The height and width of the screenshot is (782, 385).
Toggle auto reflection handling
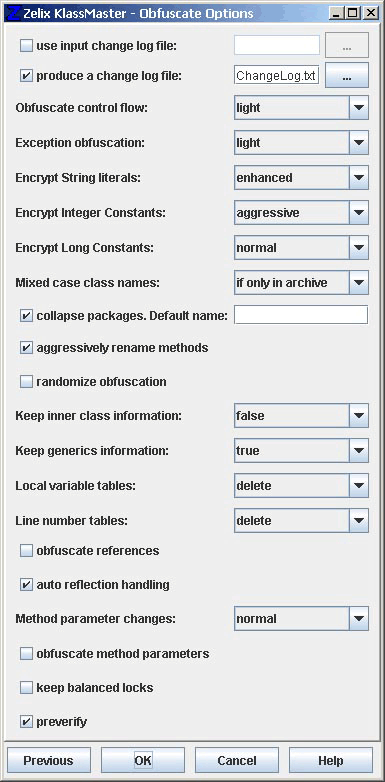coord(26,585)
